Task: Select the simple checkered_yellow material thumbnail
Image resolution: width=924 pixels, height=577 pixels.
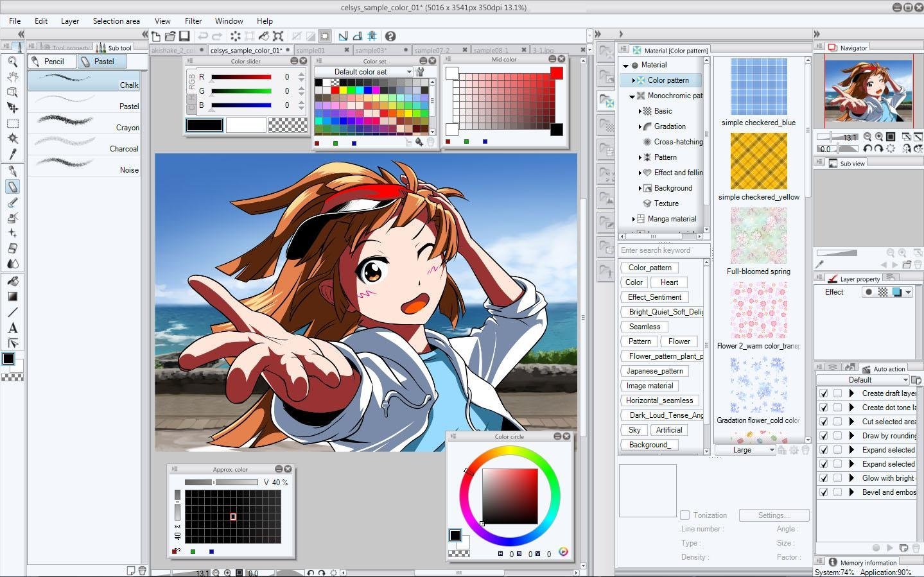Action: (x=758, y=161)
